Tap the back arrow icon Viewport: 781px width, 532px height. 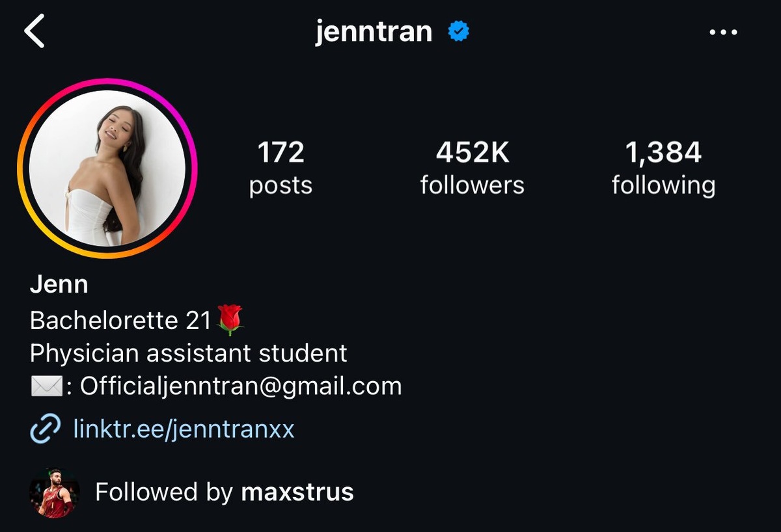pyautogui.click(x=34, y=32)
